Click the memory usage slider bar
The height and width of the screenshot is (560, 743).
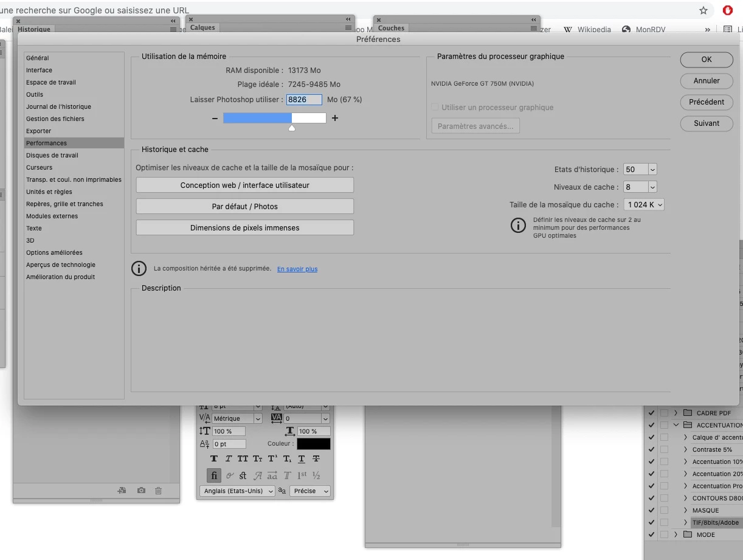(x=275, y=118)
